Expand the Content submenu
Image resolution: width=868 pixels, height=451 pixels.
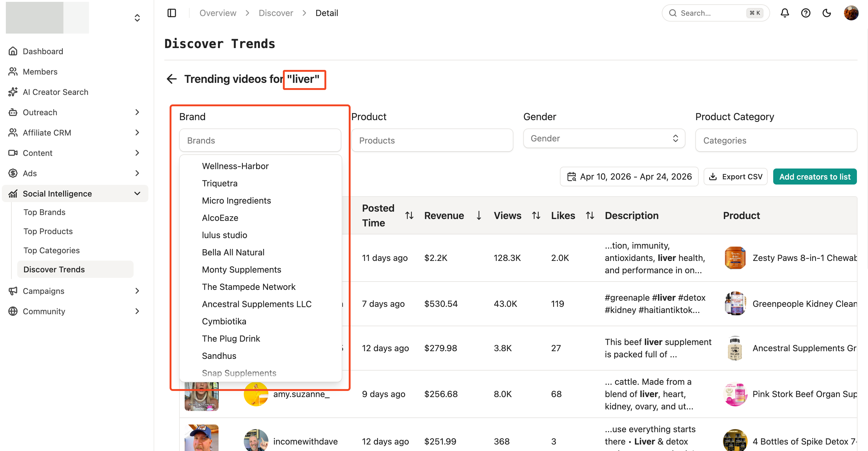coord(137,153)
